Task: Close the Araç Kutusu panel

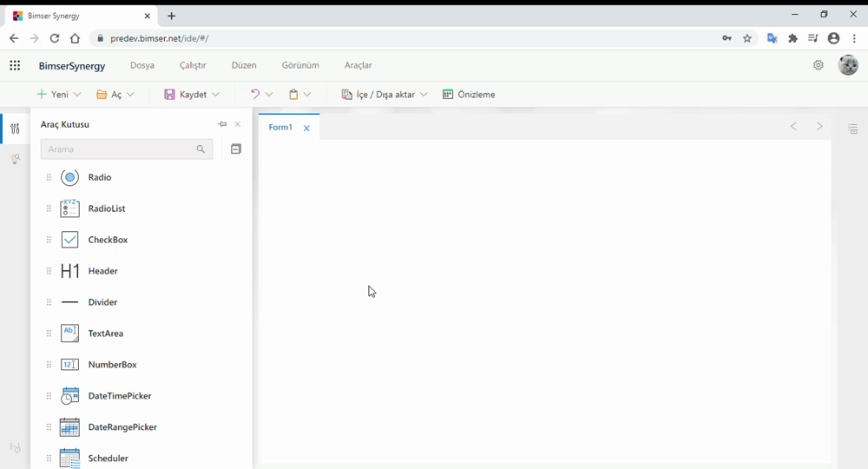Action: coord(238,124)
